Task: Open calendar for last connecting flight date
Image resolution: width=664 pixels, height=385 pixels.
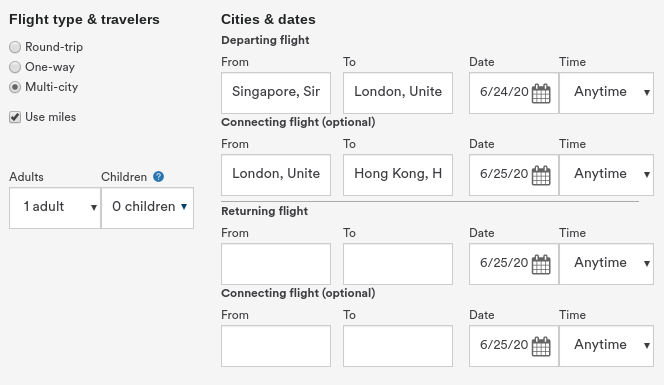Action: [541, 346]
